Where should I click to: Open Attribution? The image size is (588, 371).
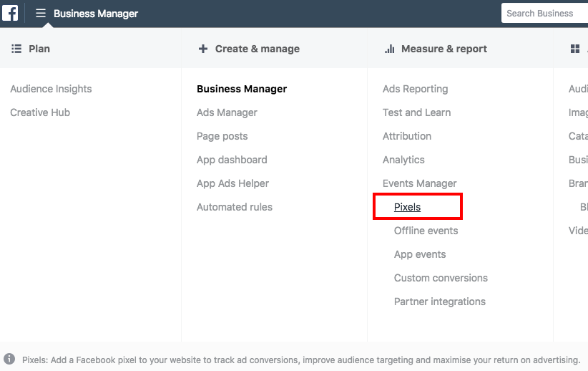click(x=407, y=136)
